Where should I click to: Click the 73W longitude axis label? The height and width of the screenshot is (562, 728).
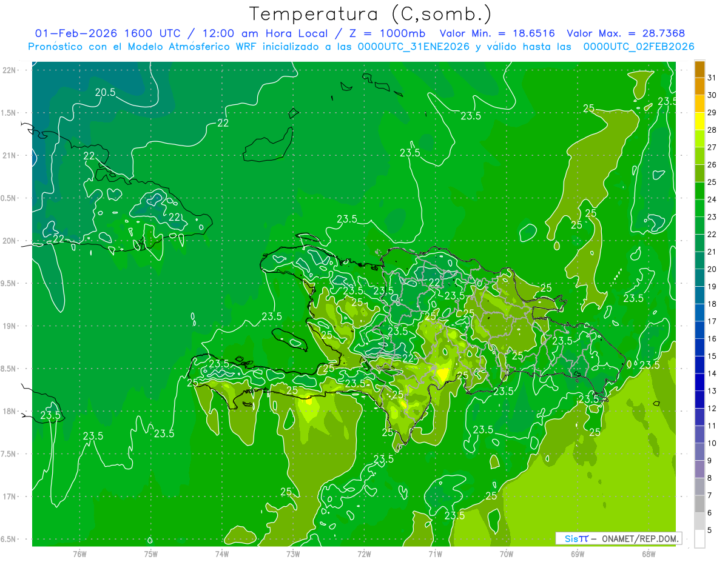pyautogui.click(x=293, y=554)
